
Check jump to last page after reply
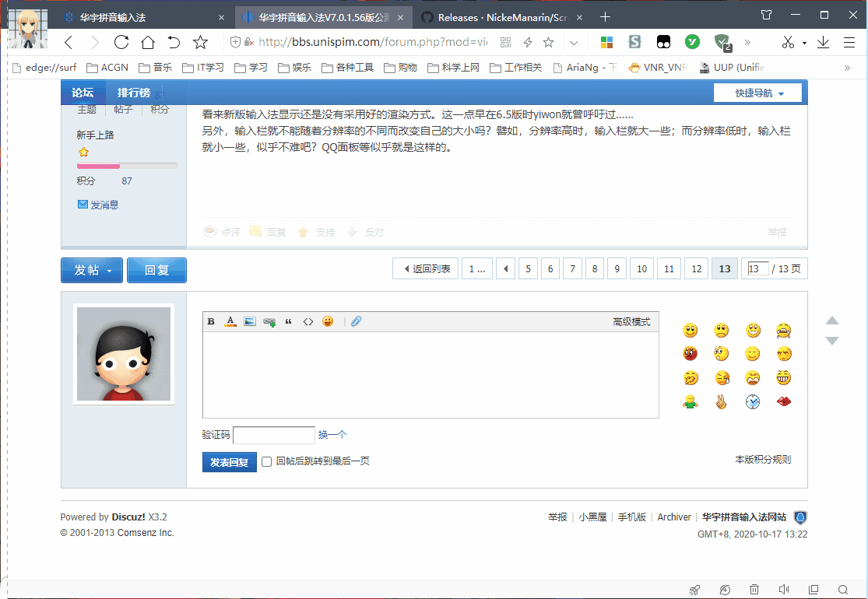pos(267,461)
